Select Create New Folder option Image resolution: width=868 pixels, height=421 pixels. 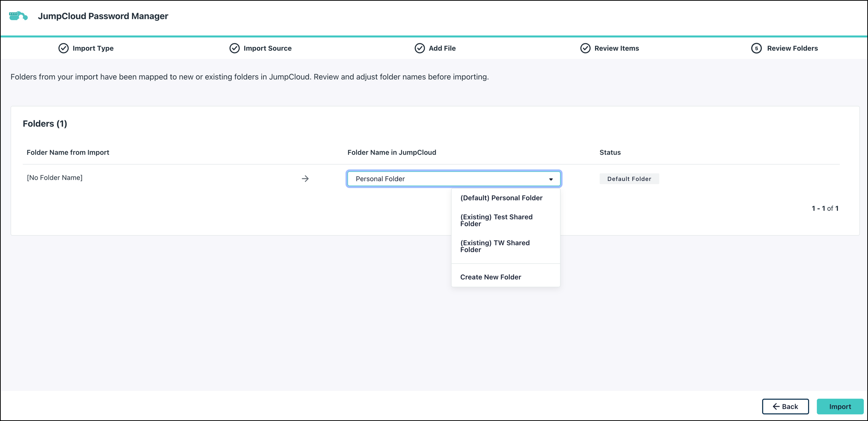[505, 277]
